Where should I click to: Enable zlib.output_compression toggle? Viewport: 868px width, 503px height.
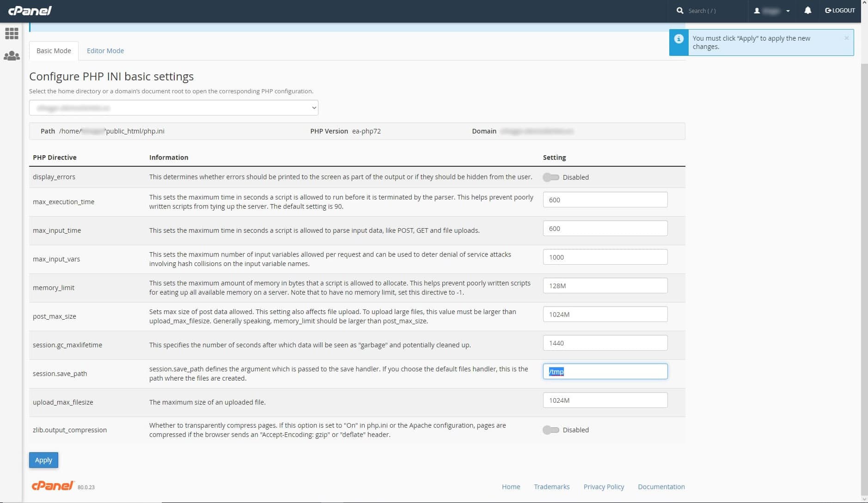tap(550, 430)
